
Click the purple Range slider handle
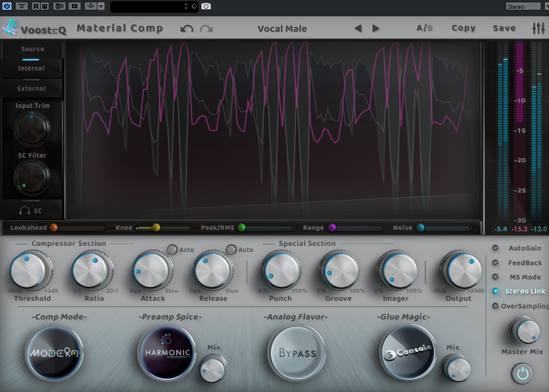coord(332,227)
